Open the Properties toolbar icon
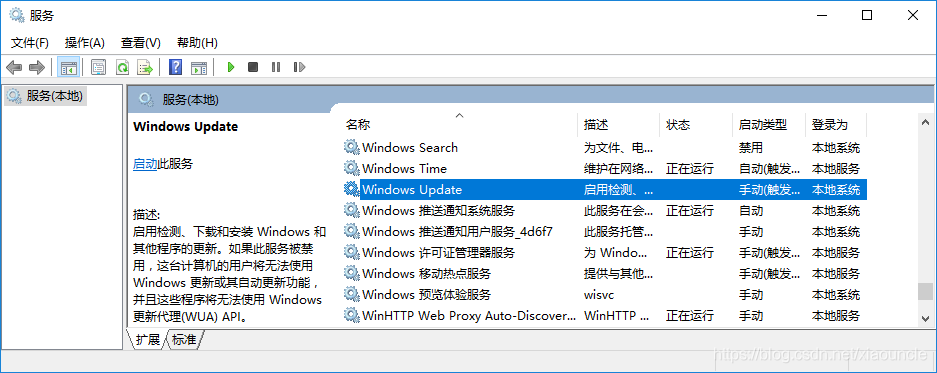The height and width of the screenshot is (373, 937). (x=99, y=68)
